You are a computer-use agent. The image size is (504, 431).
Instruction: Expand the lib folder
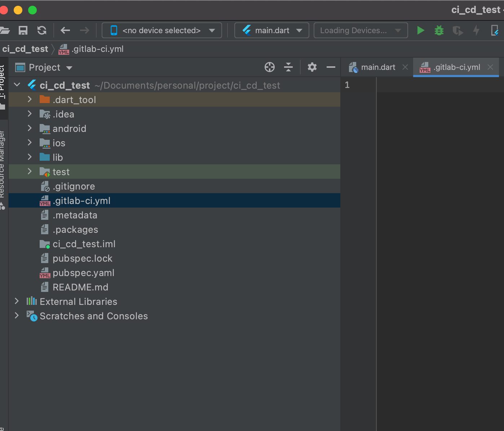coord(30,157)
